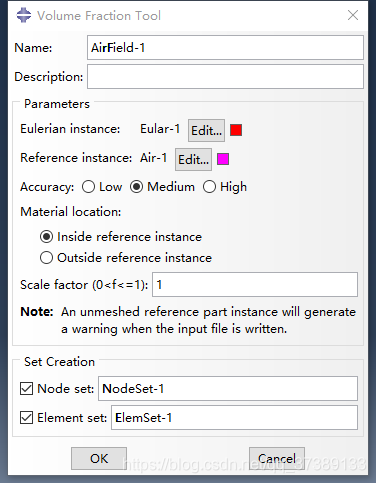Choose Inside reference instance material location
Image resolution: width=376 pixels, height=483 pixels.
click(x=46, y=237)
